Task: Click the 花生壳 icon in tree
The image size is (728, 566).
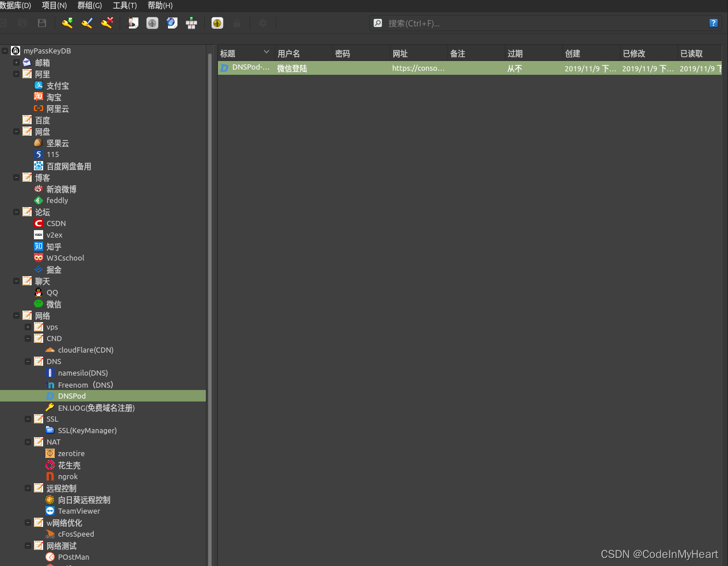Action: click(x=50, y=465)
